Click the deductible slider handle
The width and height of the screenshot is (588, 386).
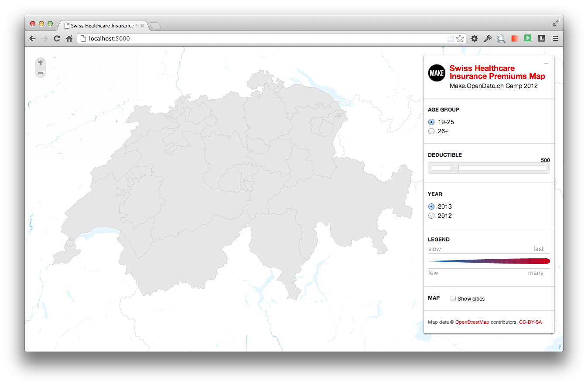click(x=455, y=168)
